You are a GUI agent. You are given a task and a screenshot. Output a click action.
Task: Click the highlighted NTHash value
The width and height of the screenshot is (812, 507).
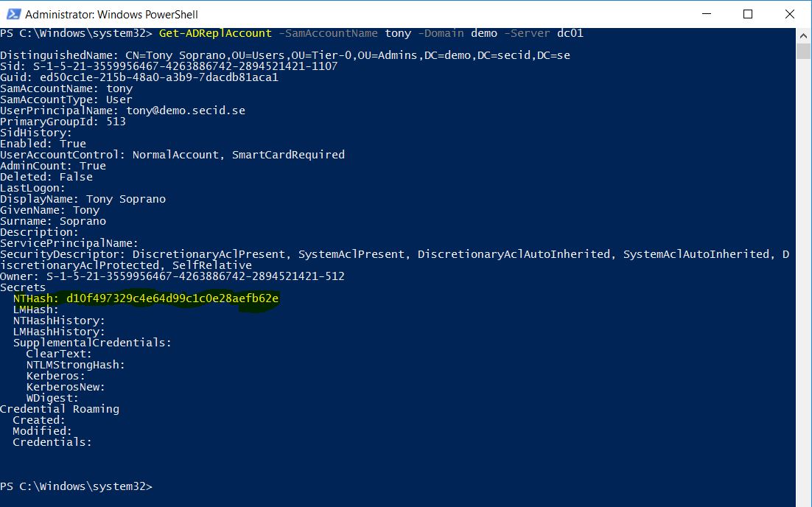(x=172, y=298)
